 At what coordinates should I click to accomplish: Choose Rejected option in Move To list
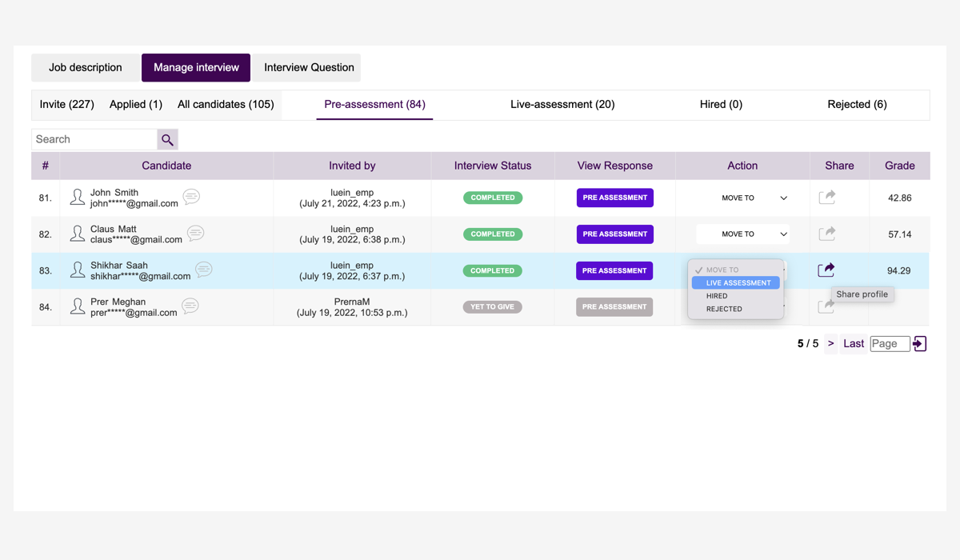click(724, 309)
